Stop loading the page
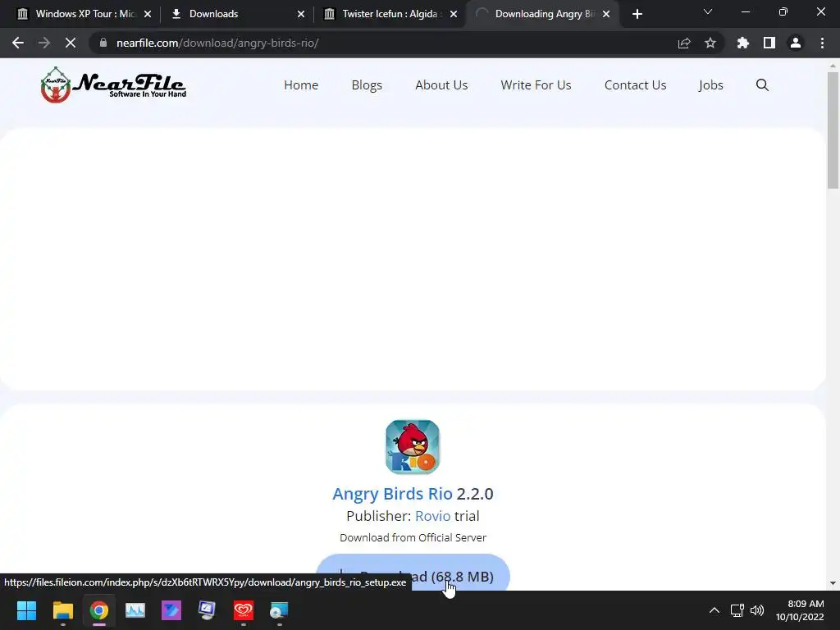Screen dimensions: 840x630 (x=71, y=43)
